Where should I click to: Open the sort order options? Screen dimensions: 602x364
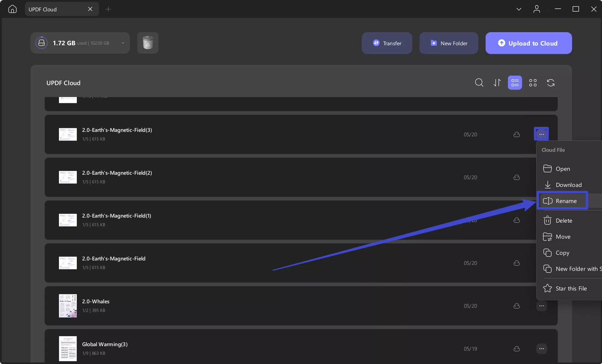click(x=497, y=83)
